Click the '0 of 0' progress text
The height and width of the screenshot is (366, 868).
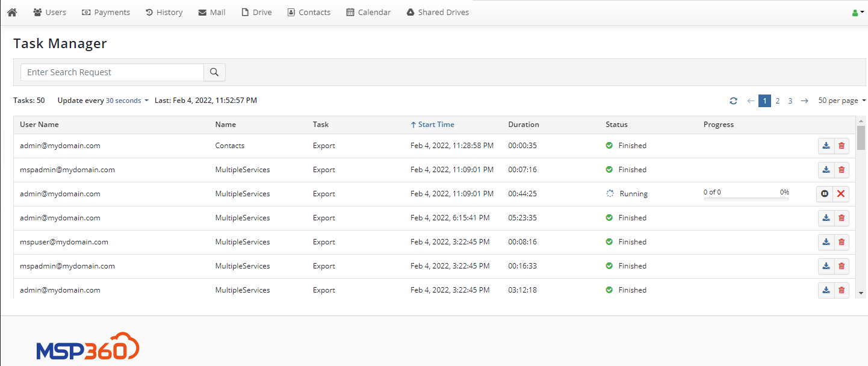[x=712, y=192]
